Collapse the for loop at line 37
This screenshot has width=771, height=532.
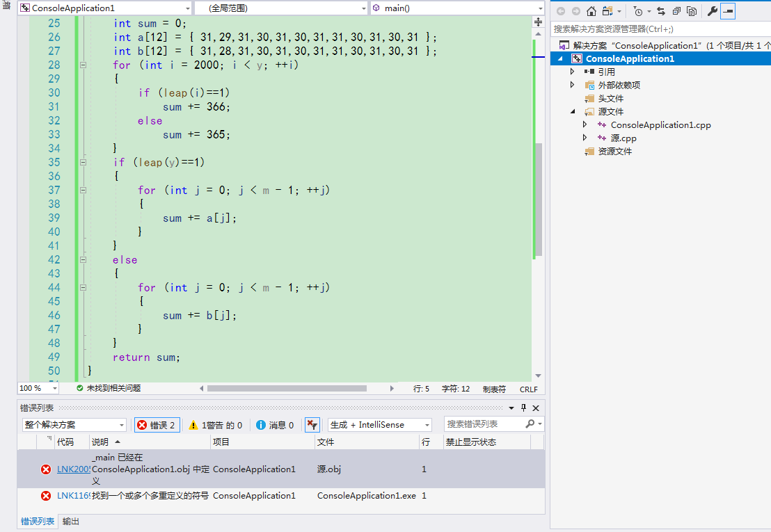pyautogui.click(x=83, y=190)
